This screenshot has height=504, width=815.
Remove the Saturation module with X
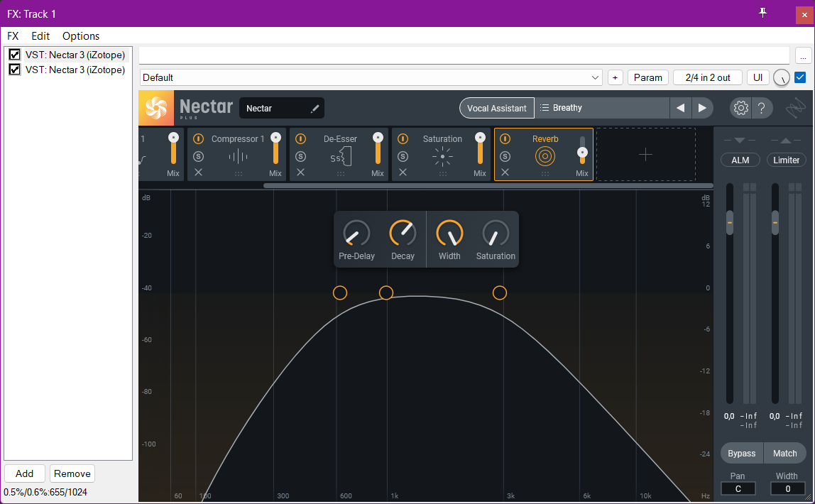click(x=403, y=172)
